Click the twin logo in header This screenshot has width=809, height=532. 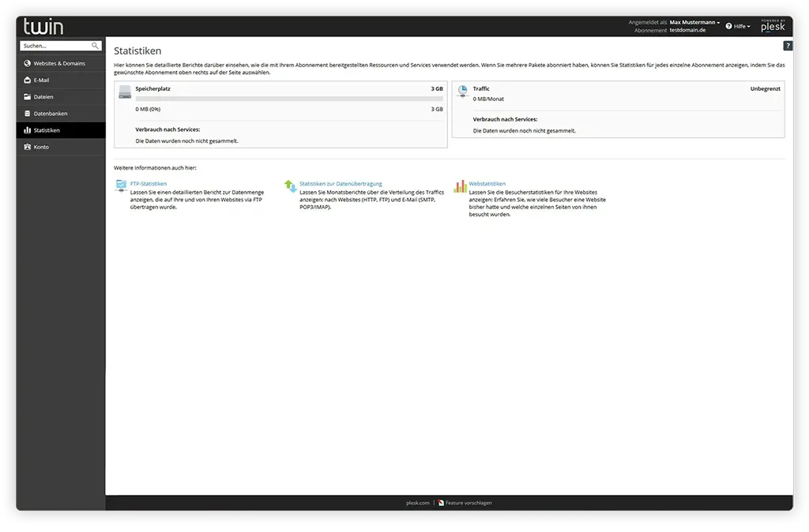point(43,27)
